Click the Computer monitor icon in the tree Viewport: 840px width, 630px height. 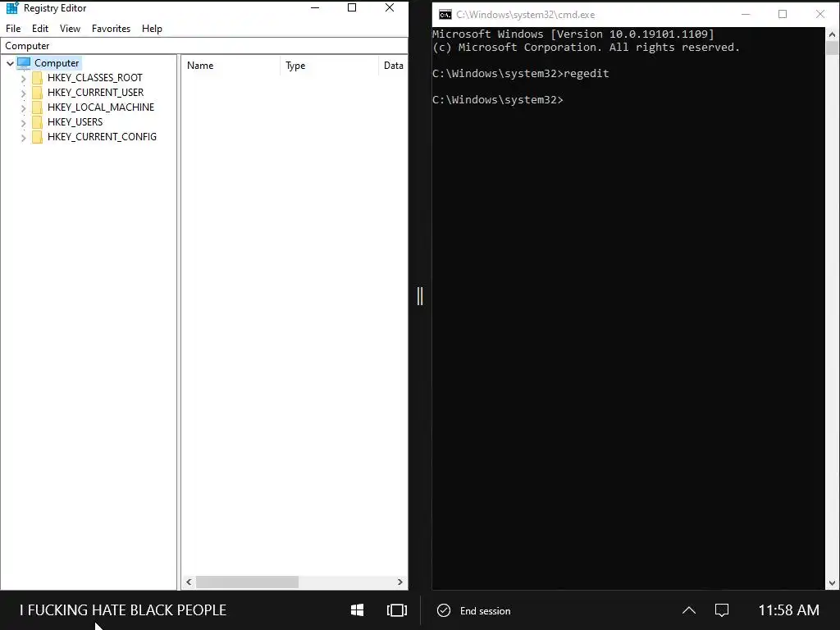click(24, 62)
